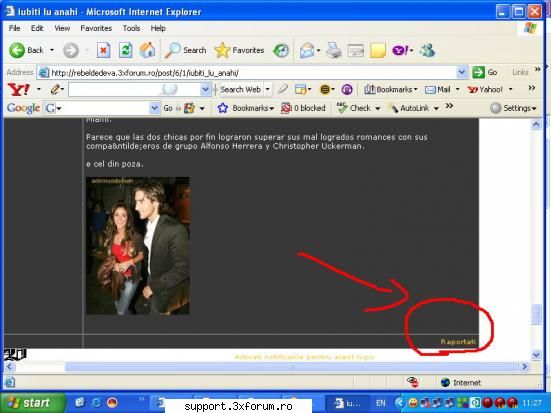
Task: Click the Go button beside address
Action: [485, 72]
